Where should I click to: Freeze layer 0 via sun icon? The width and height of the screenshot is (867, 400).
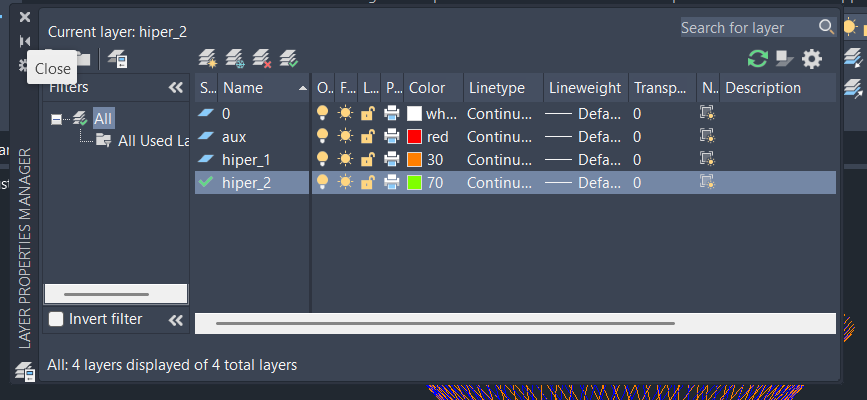[346, 113]
